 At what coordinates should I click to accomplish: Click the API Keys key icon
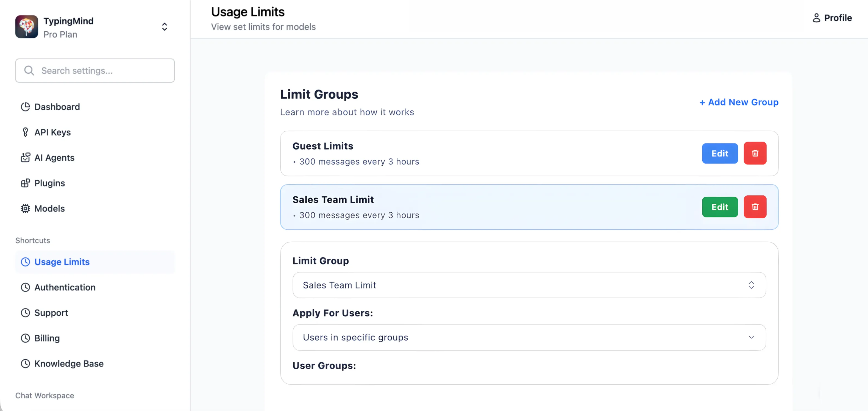[x=25, y=132]
